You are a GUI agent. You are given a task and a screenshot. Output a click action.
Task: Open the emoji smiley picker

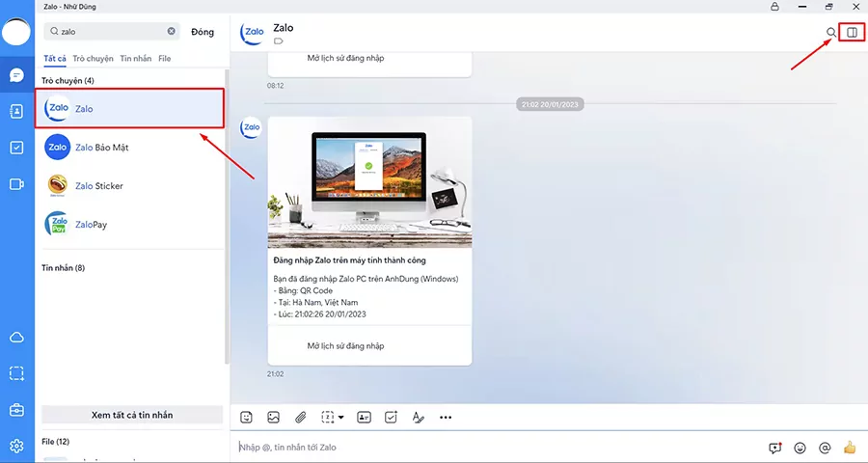(800, 448)
